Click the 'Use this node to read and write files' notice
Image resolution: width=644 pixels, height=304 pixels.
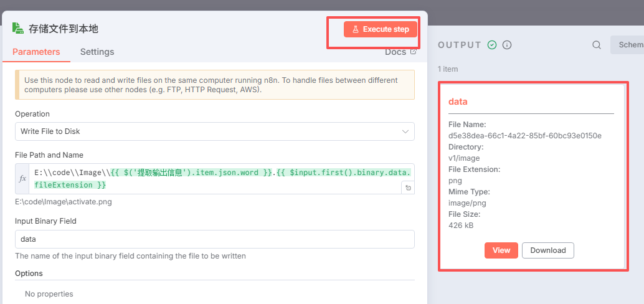(214, 85)
